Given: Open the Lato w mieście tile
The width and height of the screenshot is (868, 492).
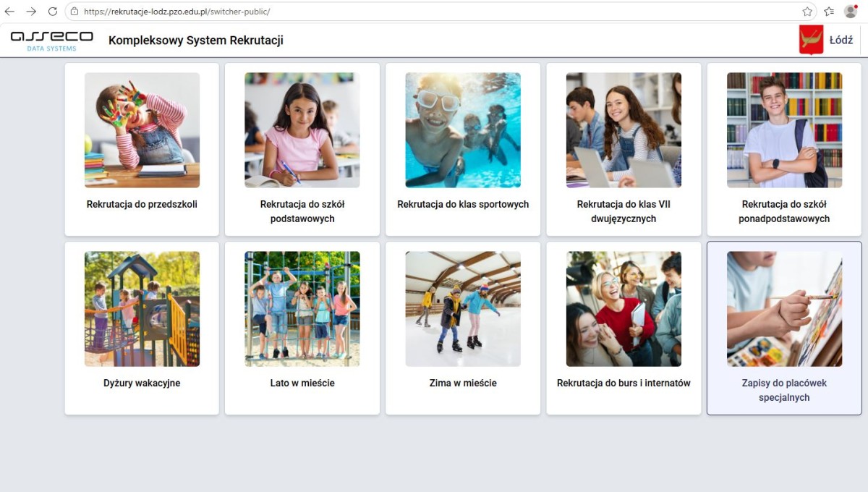Looking at the screenshot, I should 302,328.
